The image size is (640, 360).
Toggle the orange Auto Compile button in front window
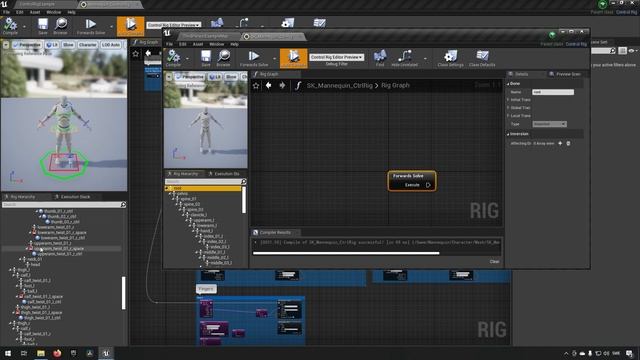coord(293,58)
